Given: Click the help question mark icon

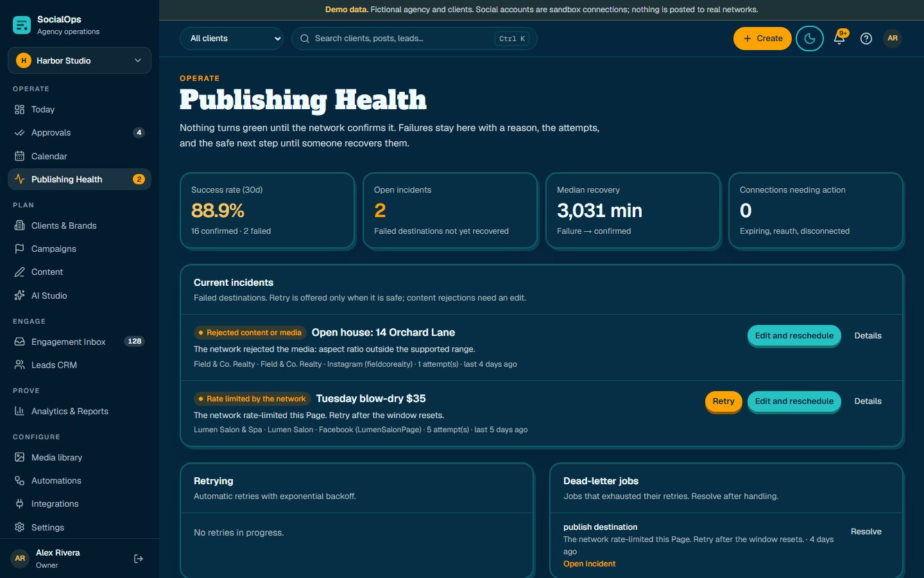Looking at the screenshot, I should 866,39.
